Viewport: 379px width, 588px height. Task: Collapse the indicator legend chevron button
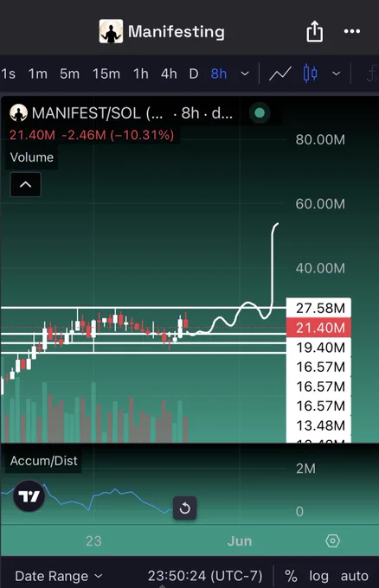[25, 184]
